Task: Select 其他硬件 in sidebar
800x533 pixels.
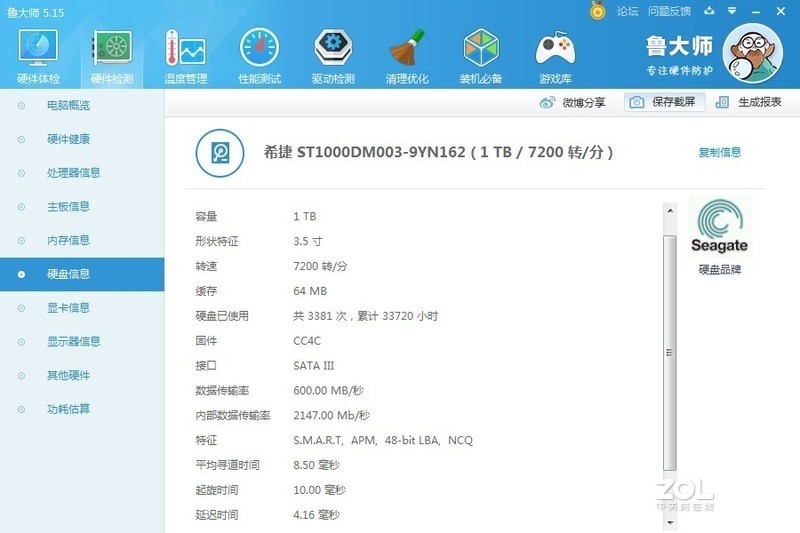Action: 82,375
